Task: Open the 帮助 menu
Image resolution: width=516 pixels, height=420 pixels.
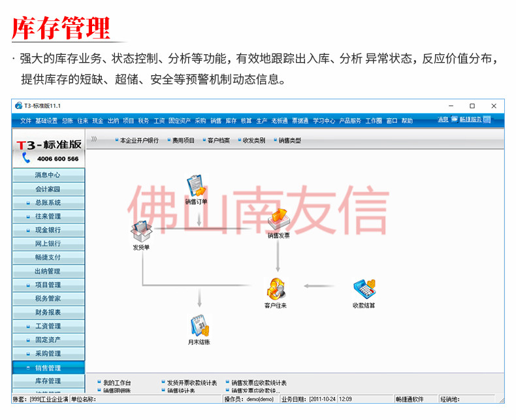Action: click(407, 121)
